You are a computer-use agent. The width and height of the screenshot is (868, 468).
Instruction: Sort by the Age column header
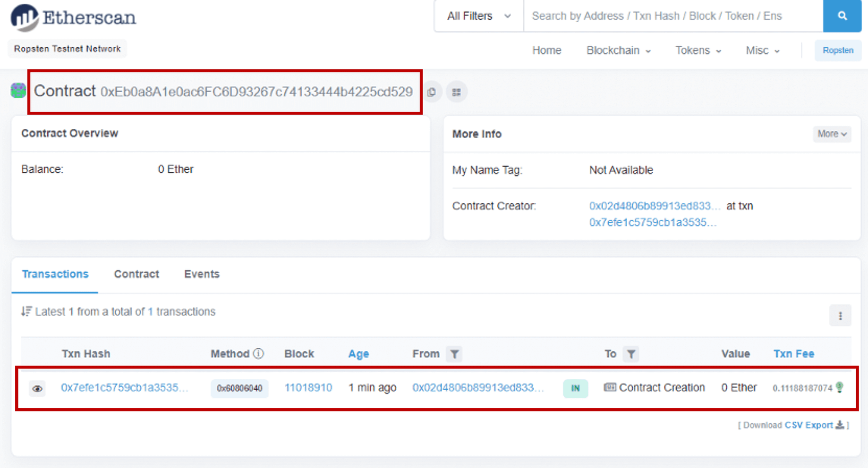358,354
